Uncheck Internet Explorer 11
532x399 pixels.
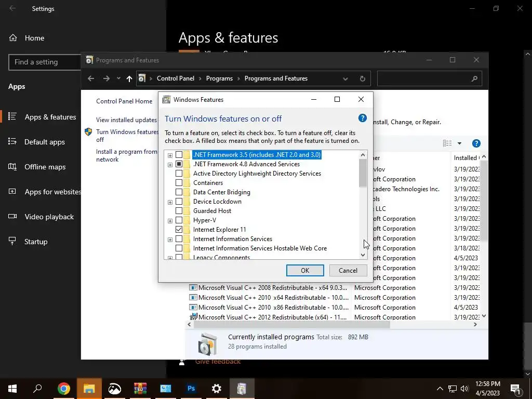click(x=179, y=229)
